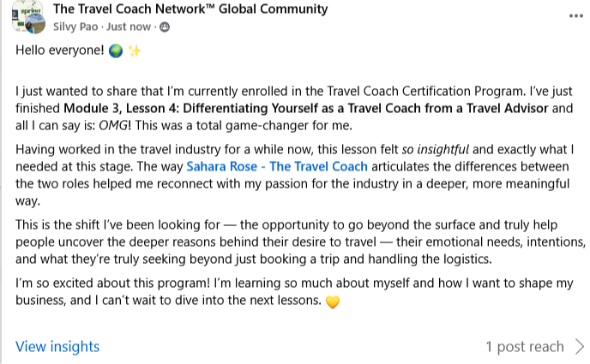The width and height of the screenshot is (590, 364).
Task: Click the 1 post reach count
Action: (525, 347)
